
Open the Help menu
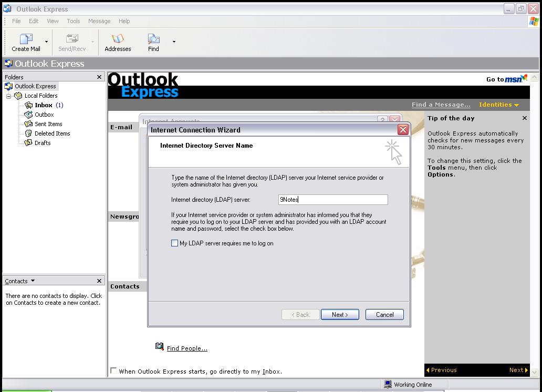point(124,21)
